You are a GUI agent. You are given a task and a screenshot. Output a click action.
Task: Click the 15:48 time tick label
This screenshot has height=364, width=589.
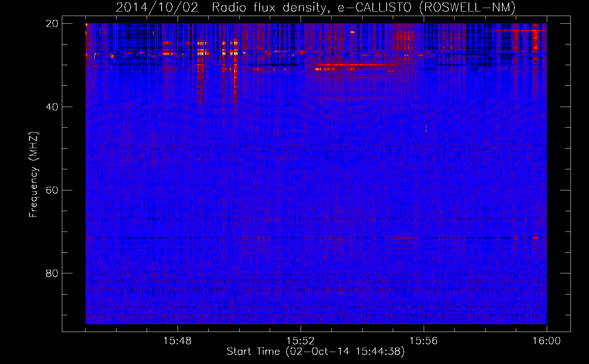pos(178,341)
